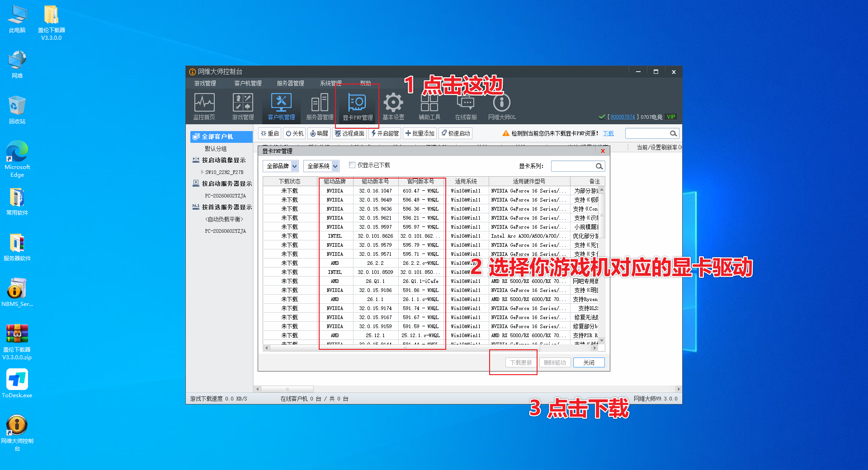Screen dimensions: 868x470
Task: Expand the 全部系统 system dropdown
Action: point(321,166)
